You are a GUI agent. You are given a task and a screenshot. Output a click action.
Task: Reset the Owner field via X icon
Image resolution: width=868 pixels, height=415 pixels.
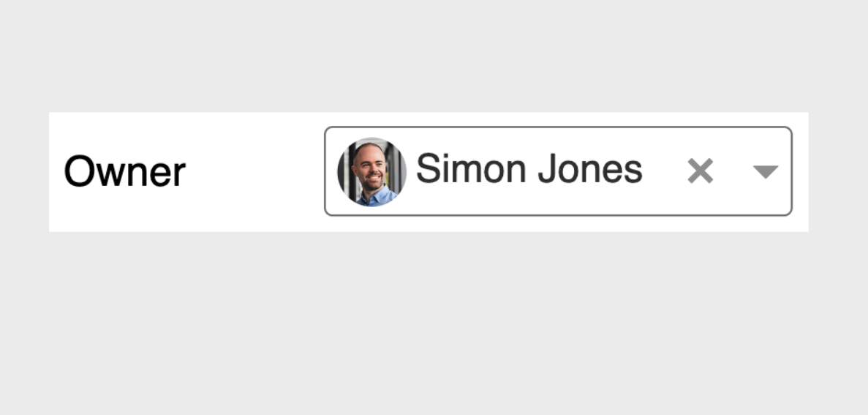[x=700, y=171]
